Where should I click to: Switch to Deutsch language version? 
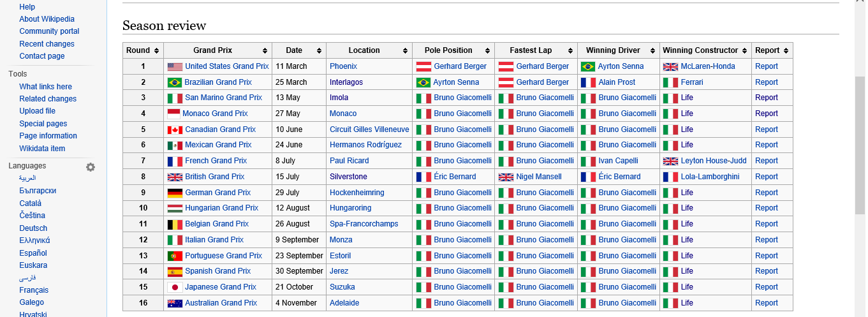pyautogui.click(x=33, y=228)
